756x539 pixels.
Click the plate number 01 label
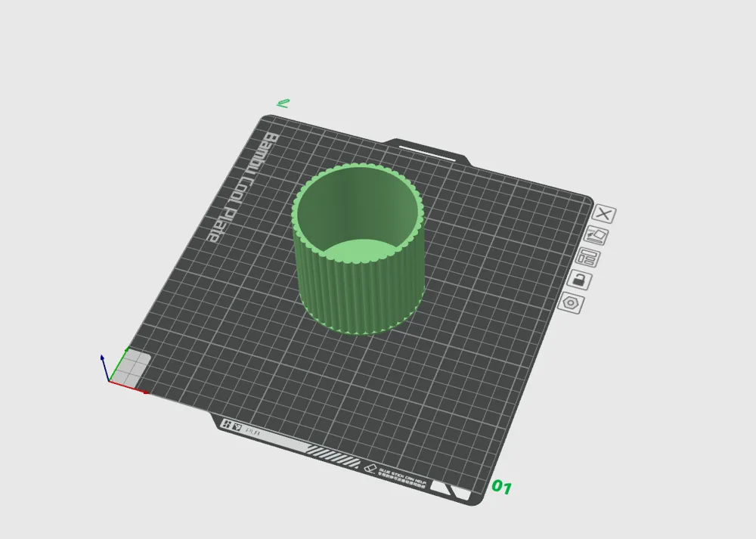click(x=503, y=488)
